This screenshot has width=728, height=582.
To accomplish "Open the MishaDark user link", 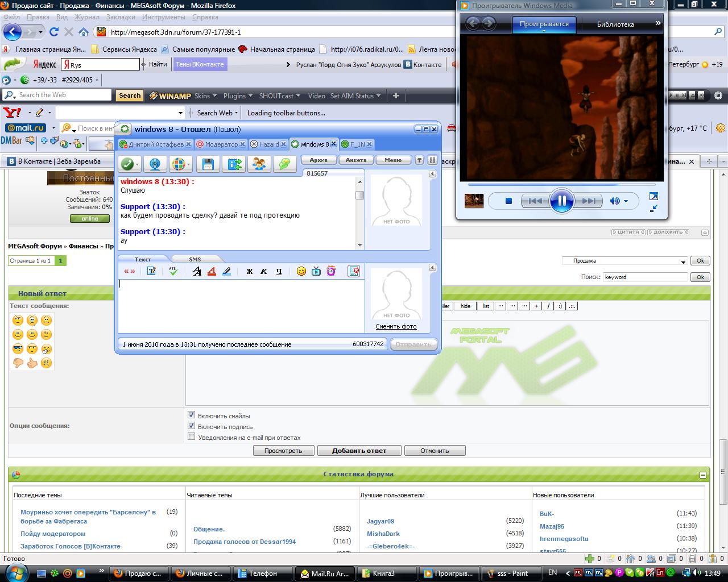I will pos(383,534).
